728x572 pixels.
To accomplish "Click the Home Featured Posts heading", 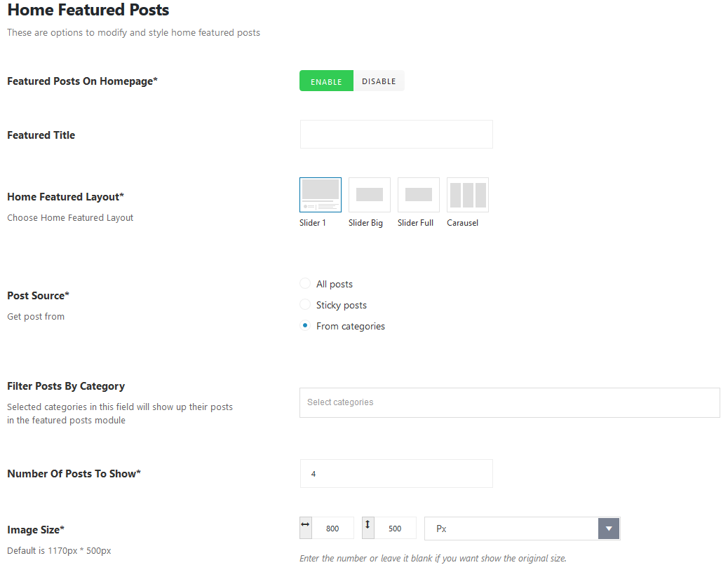I will pyautogui.click(x=88, y=11).
